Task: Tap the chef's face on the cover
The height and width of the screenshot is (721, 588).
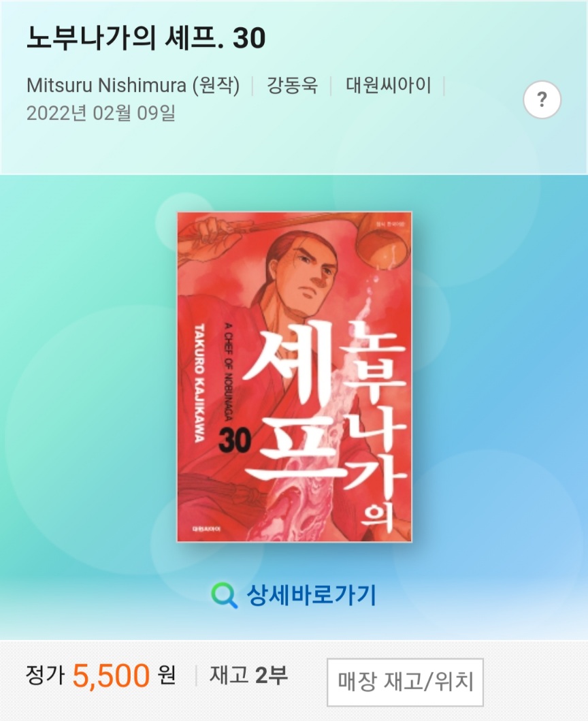Action: click(308, 270)
